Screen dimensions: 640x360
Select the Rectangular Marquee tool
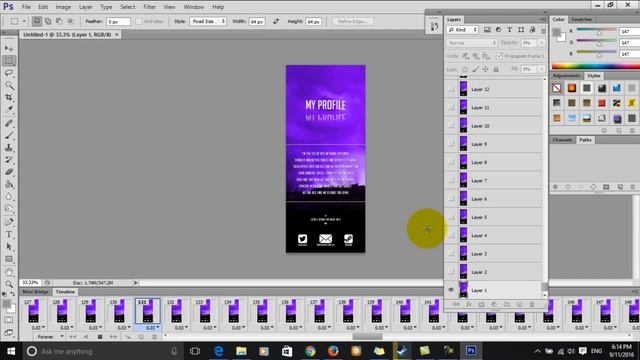(x=9, y=60)
